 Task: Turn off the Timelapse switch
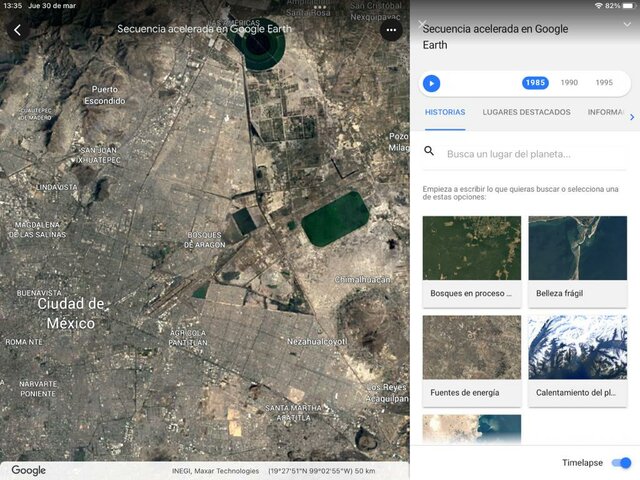(x=621, y=463)
